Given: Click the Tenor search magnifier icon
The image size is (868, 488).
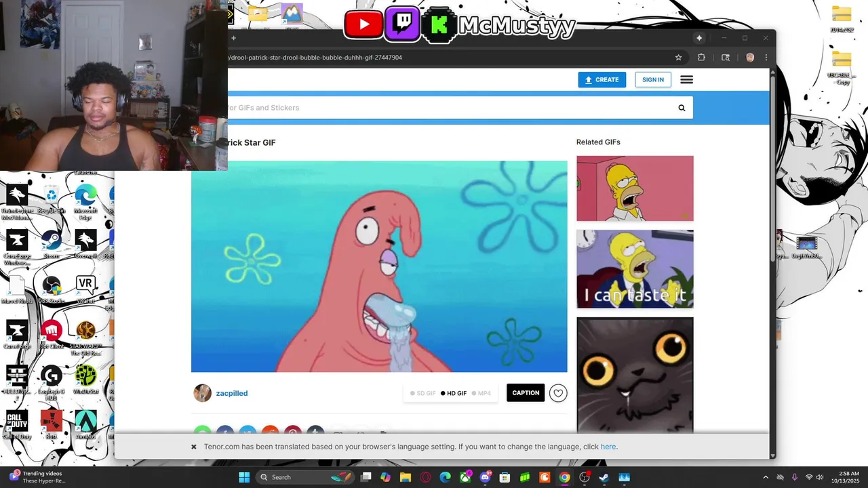Looking at the screenshot, I should click(x=682, y=108).
